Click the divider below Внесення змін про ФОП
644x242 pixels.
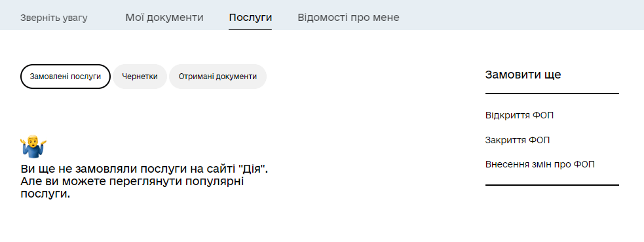552,185
